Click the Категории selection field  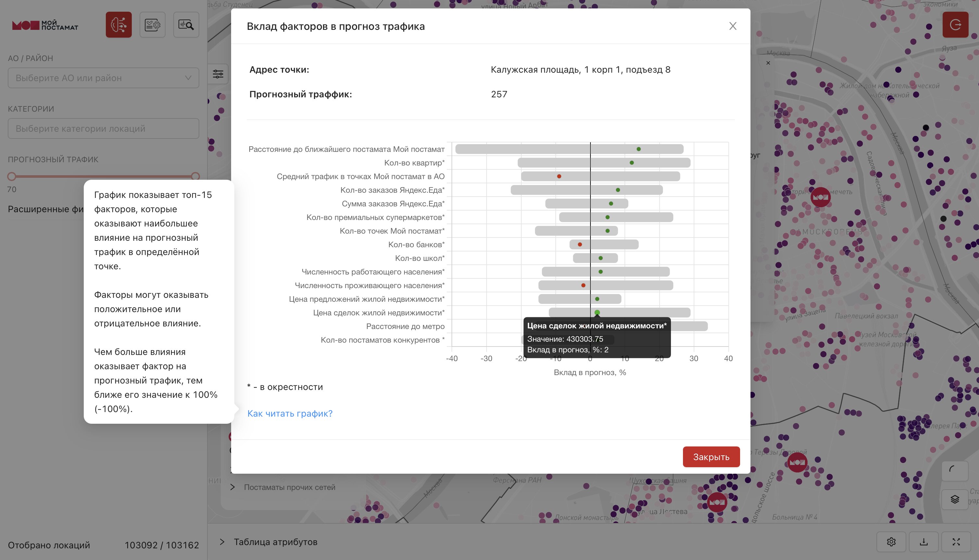pos(104,128)
